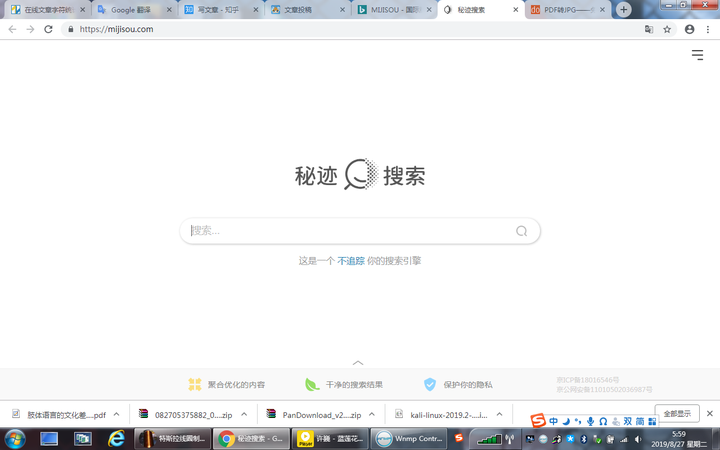Expand options for the pdf download

click(117, 414)
